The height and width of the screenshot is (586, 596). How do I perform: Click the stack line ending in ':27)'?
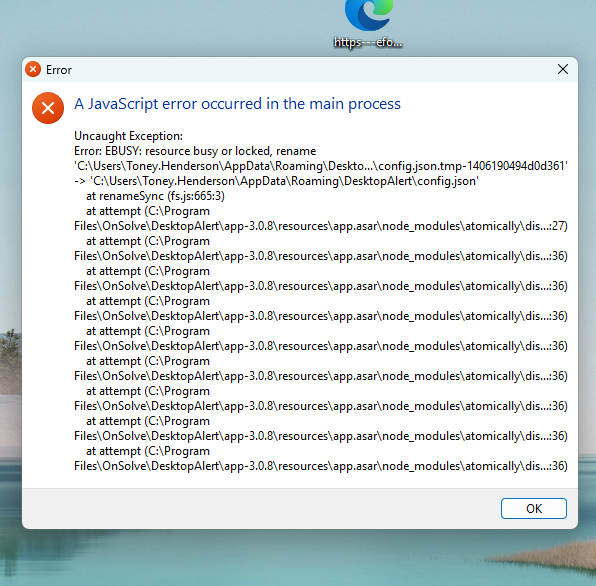[x=321, y=226]
